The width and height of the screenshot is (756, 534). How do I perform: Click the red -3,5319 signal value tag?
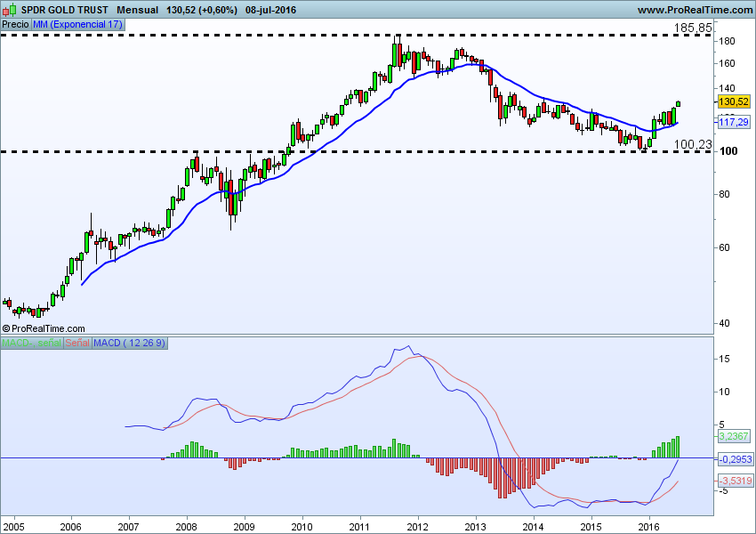coord(734,481)
